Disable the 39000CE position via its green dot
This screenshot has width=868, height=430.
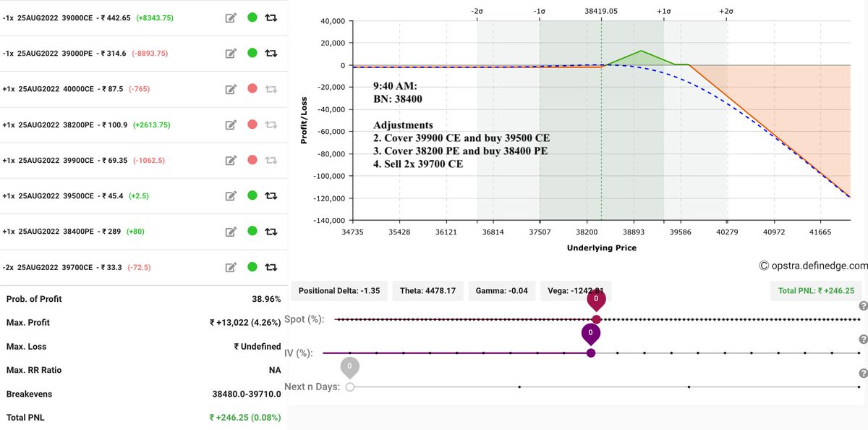pos(252,17)
